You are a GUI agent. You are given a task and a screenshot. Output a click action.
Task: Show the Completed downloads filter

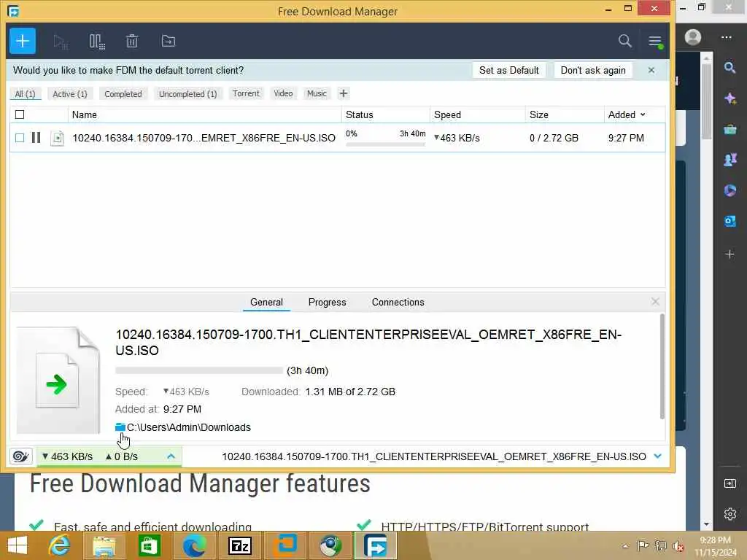123,94
